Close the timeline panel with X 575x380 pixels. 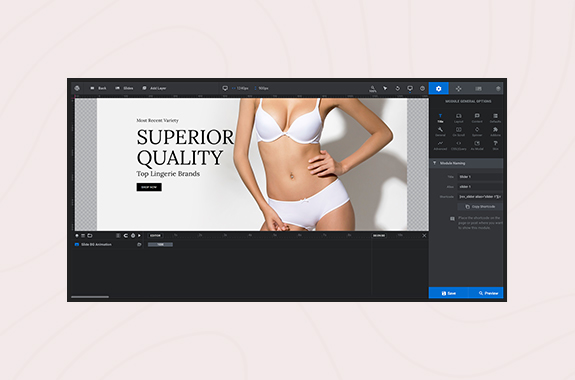424,235
